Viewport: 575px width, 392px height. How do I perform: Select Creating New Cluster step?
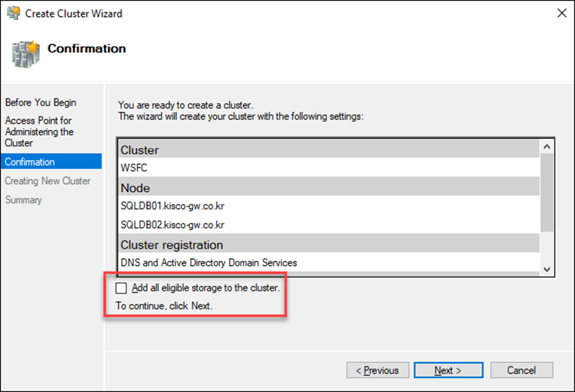click(x=47, y=181)
